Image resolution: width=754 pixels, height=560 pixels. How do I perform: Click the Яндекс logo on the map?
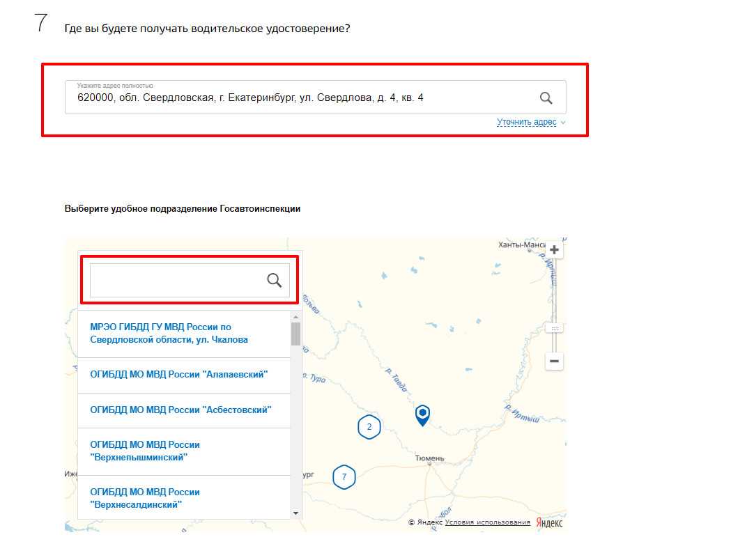(x=550, y=523)
